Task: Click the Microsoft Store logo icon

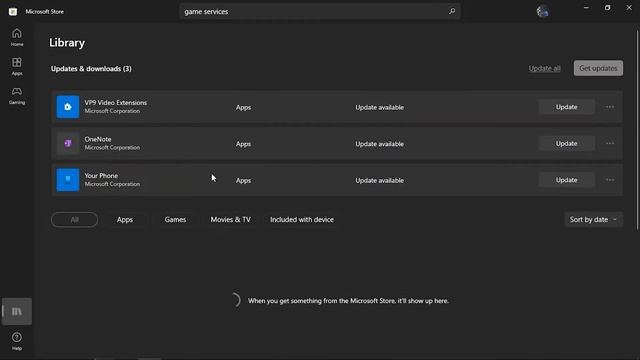Action: pyautogui.click(x=13, y=11)
